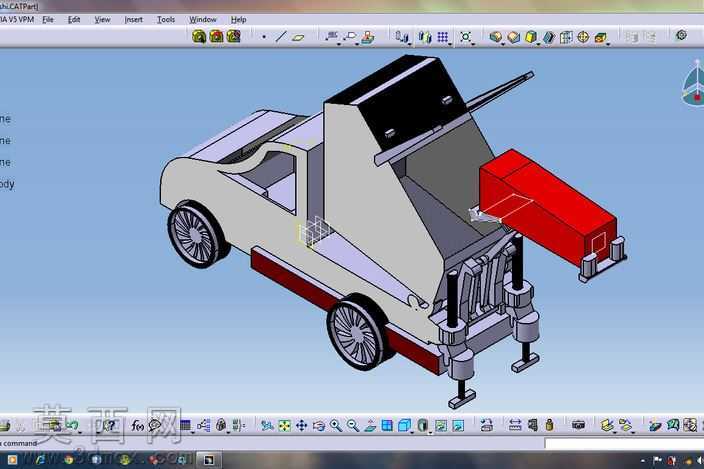The height and width of the screenshot is (469, 704).
Task: Click the What's This help icon
Action: click(109, 425)
